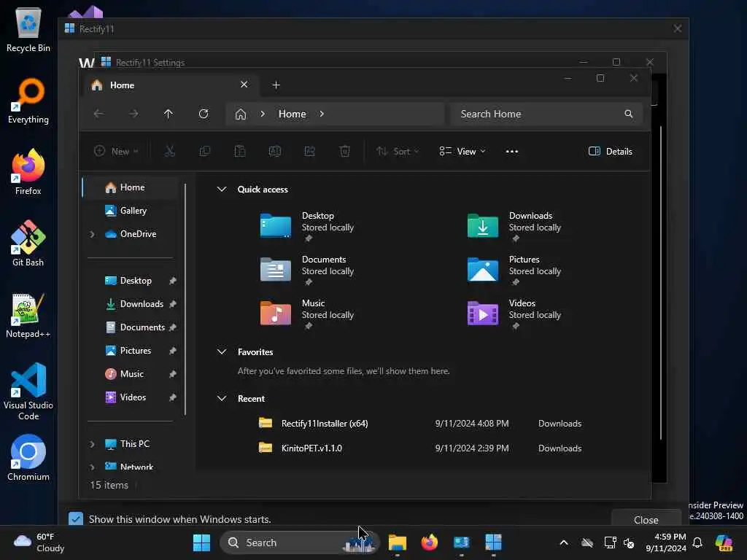Viewport: 747px width, 560px height.
Task: Open the Windows Start menu
Action: [x=201, y=542]
